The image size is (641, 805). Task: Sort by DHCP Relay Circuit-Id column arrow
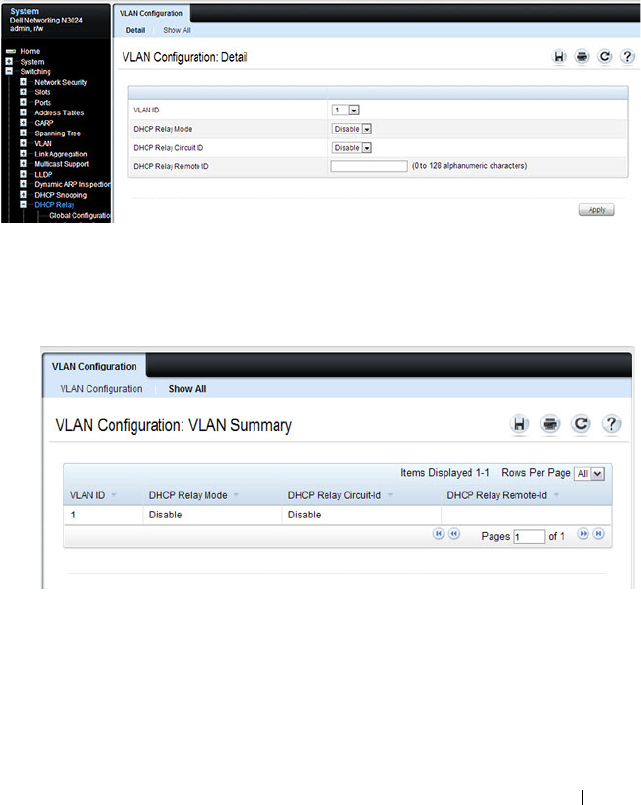coord(390,495)
